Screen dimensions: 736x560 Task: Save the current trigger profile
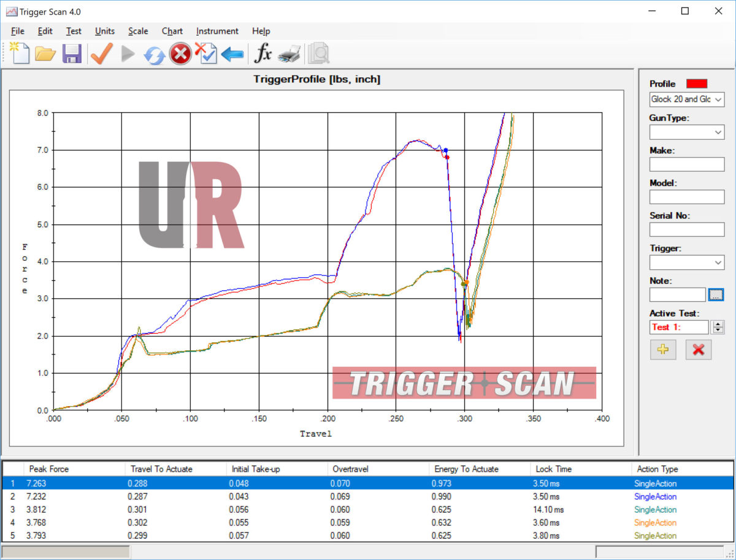(x=72, y=54)
